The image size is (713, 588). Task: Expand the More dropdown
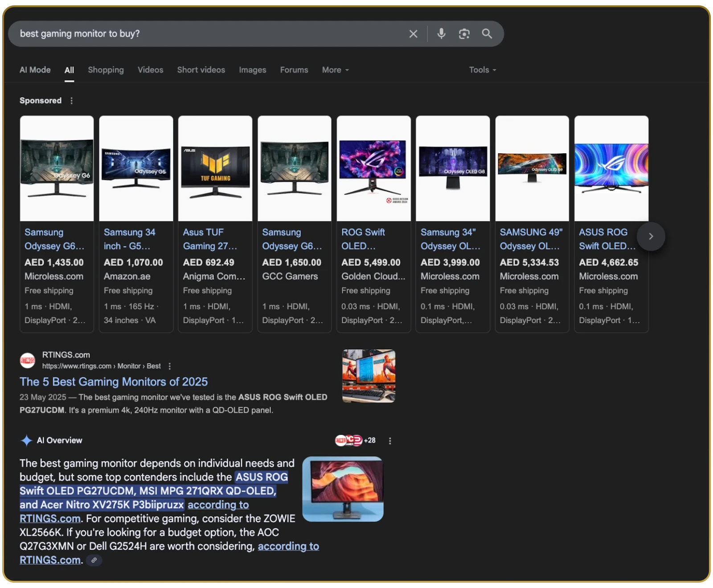click(335, 70)
